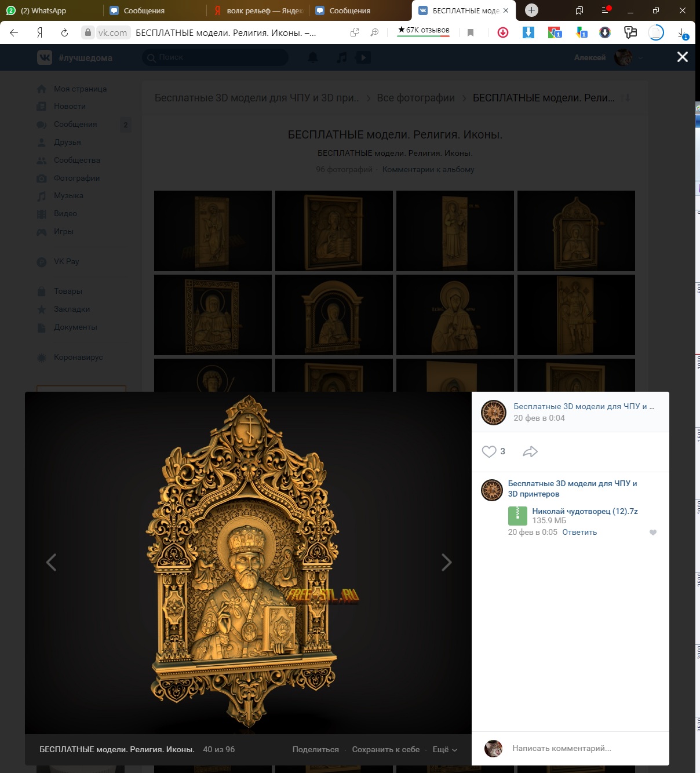Open Сообщения in sidebar
The height and width of the screenshot is (773, 700).
pos(75,124)
